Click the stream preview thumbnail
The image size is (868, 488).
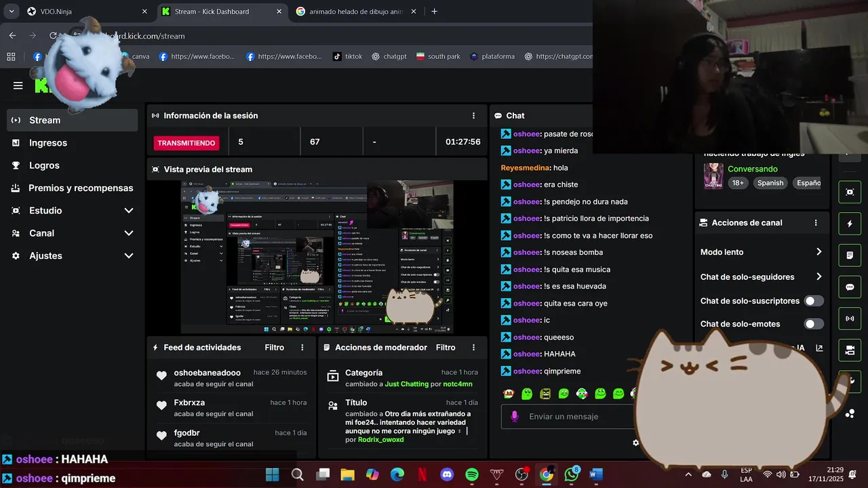click(317, 257)
